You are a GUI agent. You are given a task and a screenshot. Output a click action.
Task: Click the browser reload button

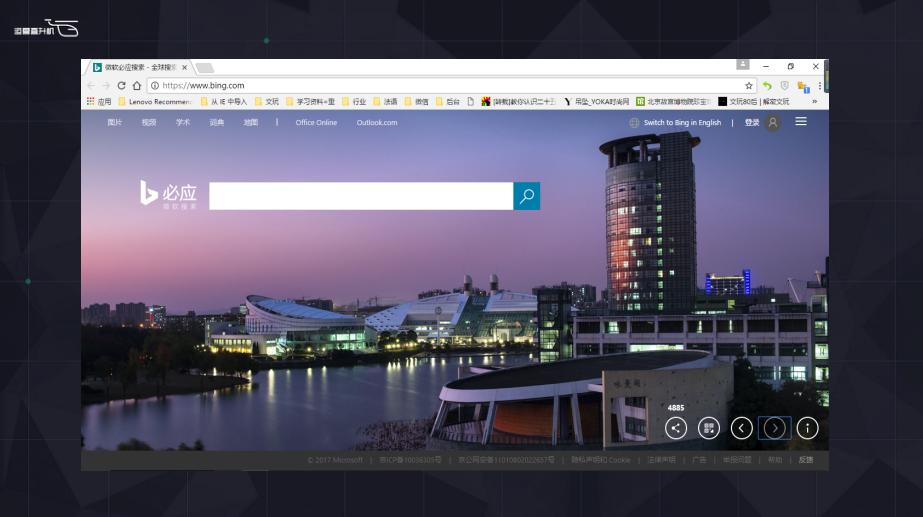[121, 85]
